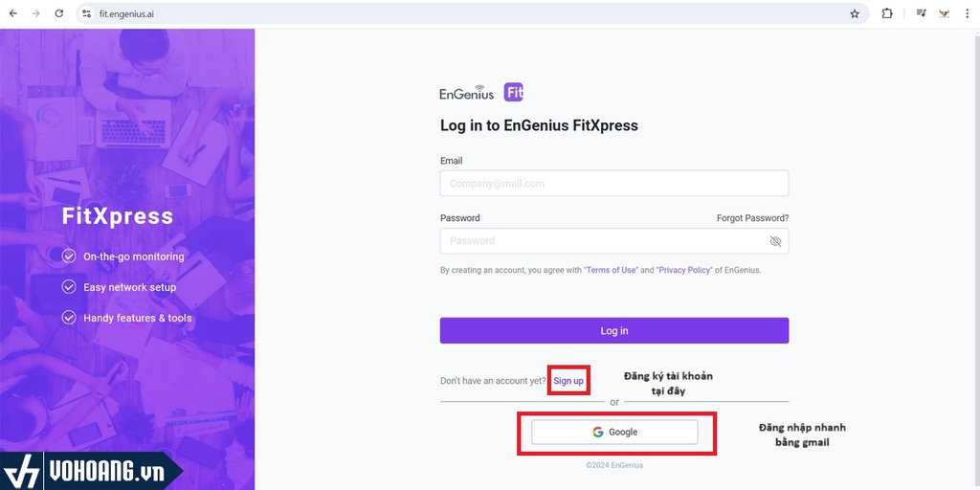This screenshot has width=980, height=490.
Task: Open the Terms of Use link
Action: pos(611,271)
